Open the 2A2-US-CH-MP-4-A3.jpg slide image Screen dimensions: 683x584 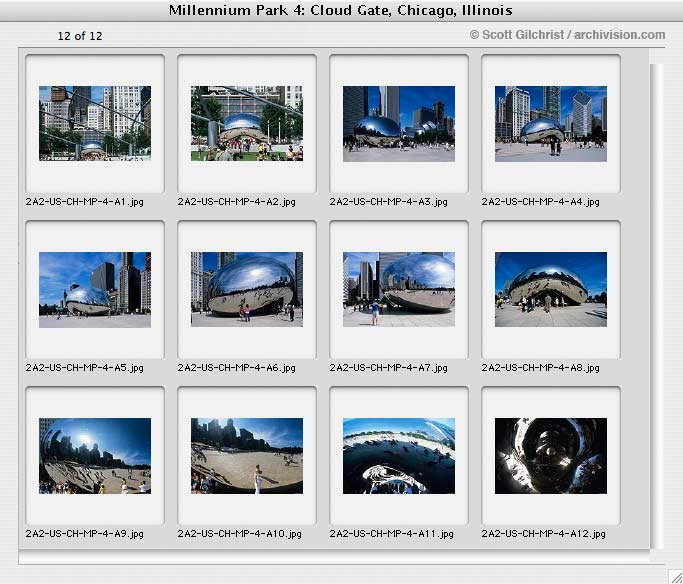[x=399, y=124]
